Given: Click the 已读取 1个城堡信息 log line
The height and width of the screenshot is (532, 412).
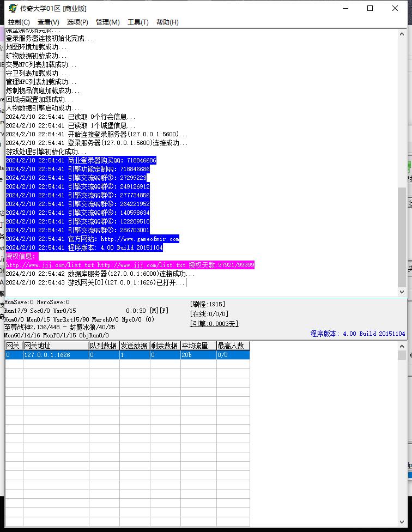Looking at the screenshot, I should click(x=70, y=125).
